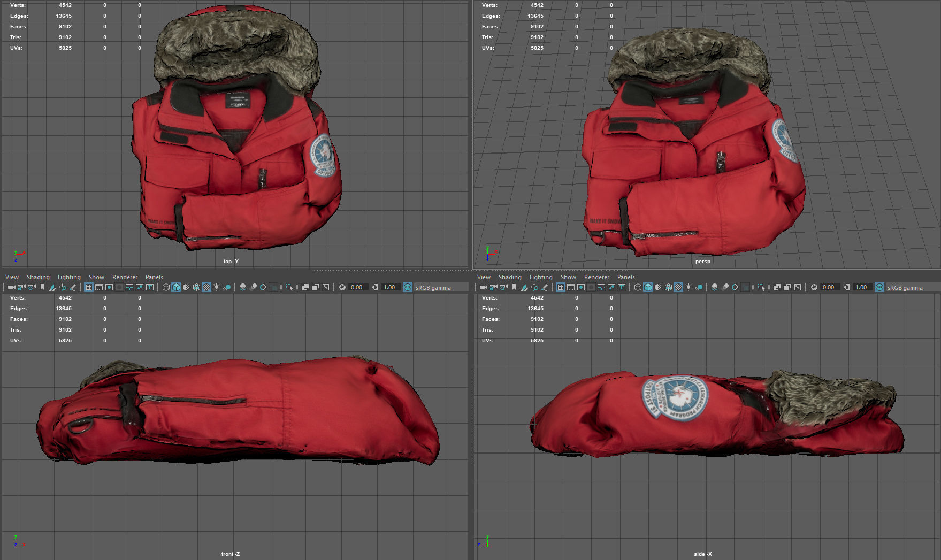The image size is (941, 560).
Task: Toggle Use All Lights in side -X panel
Action: [x=688, y=287]
